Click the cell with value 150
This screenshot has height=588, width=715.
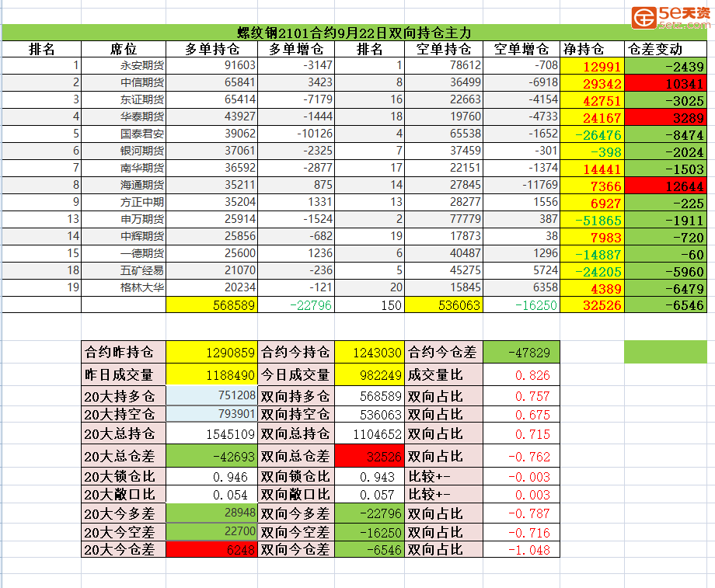370,305
